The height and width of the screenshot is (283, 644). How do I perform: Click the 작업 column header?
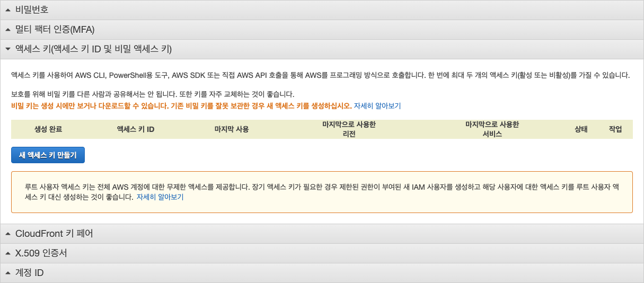pos(615,129)
